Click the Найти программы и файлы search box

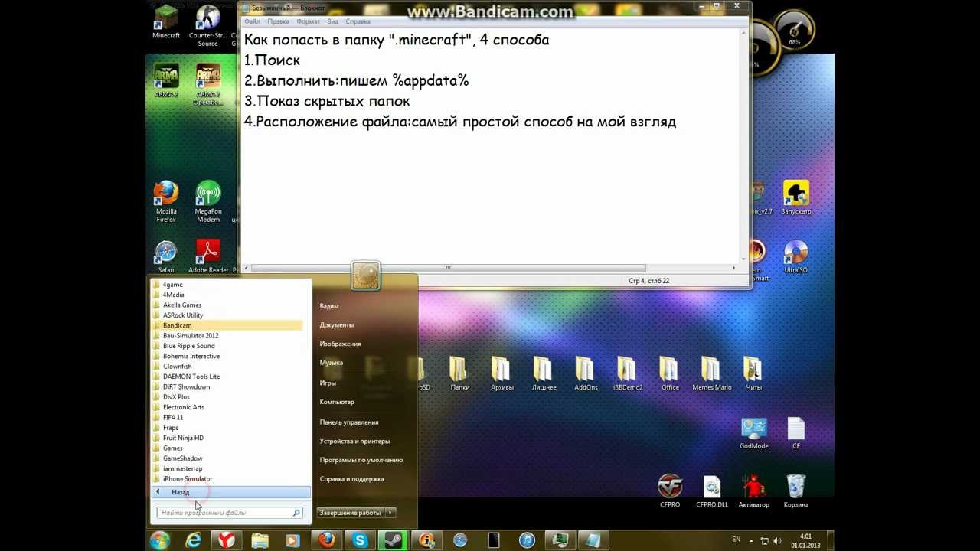(x=229, y=513)
